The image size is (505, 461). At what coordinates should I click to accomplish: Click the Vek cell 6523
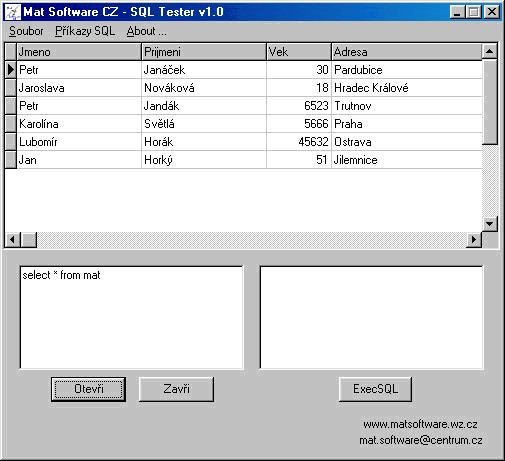click(x=299, y=106)
